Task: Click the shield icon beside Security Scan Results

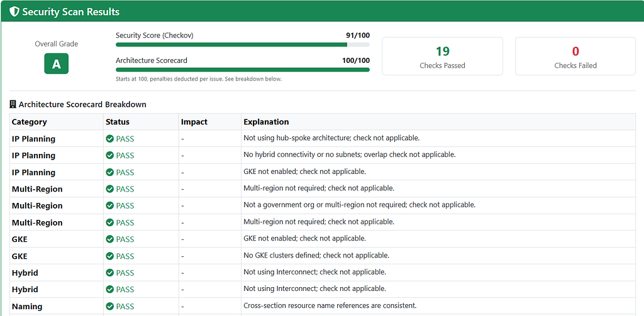Action: (x=14, y=11)
